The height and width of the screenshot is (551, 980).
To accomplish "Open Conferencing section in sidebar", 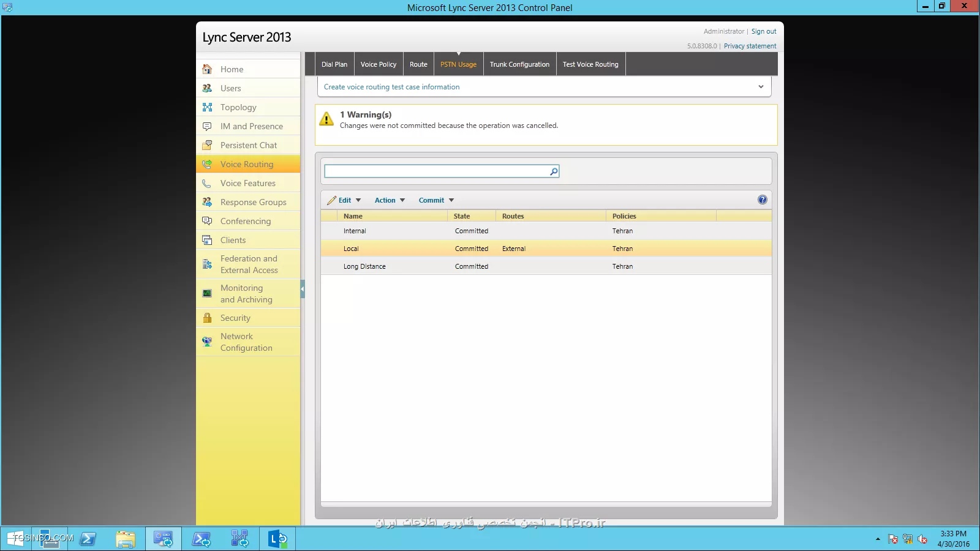I will [248, 221].
